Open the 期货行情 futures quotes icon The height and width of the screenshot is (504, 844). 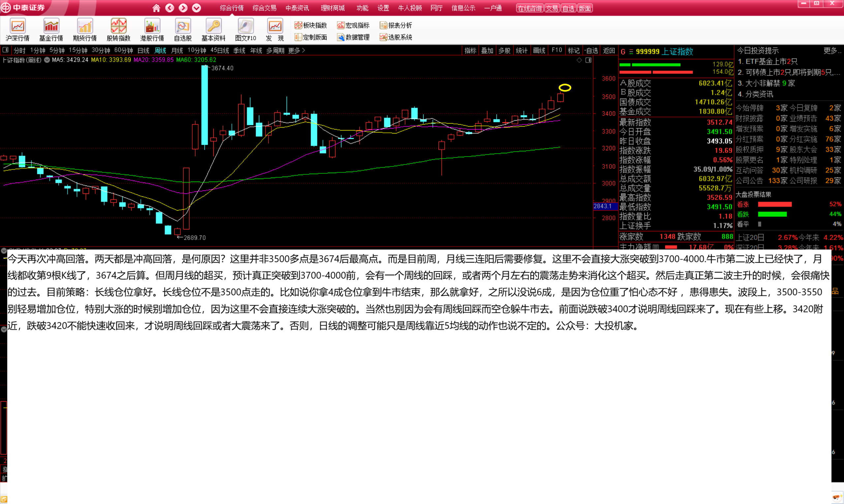click(x=85, y=30)
